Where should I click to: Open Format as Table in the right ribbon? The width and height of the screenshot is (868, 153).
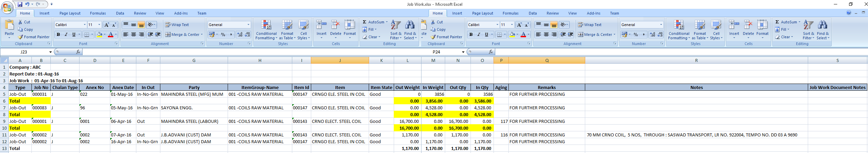pos(700,30)
